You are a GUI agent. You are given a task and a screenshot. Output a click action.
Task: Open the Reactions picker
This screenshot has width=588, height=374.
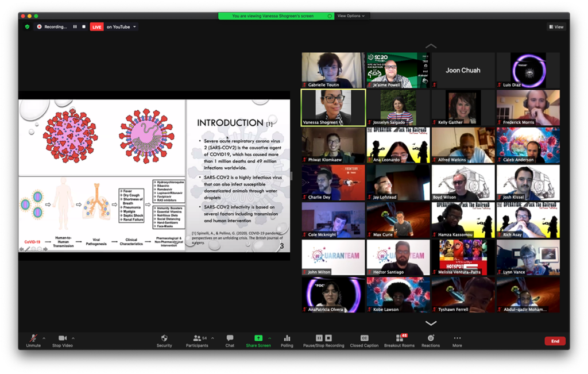pos(431,338)
